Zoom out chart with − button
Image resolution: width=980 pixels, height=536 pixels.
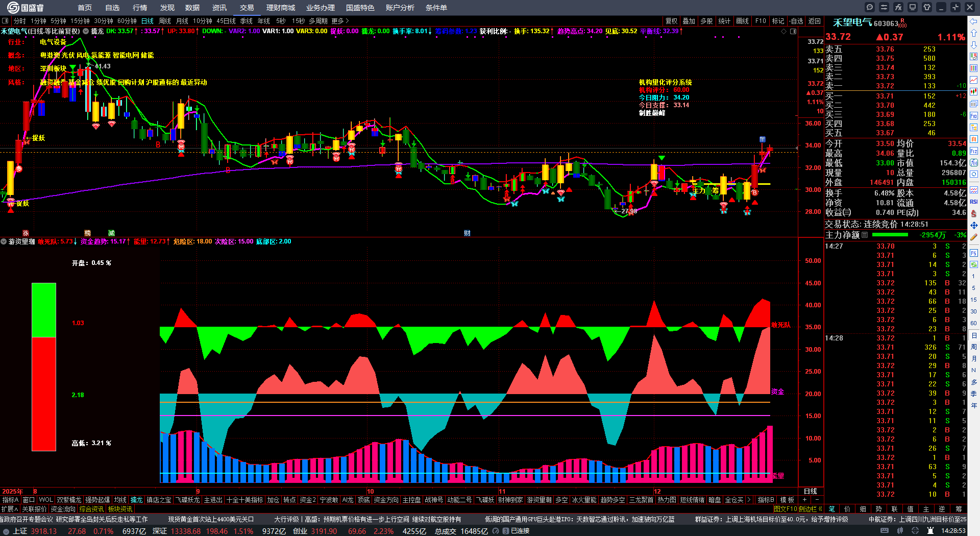pos(817,500)
